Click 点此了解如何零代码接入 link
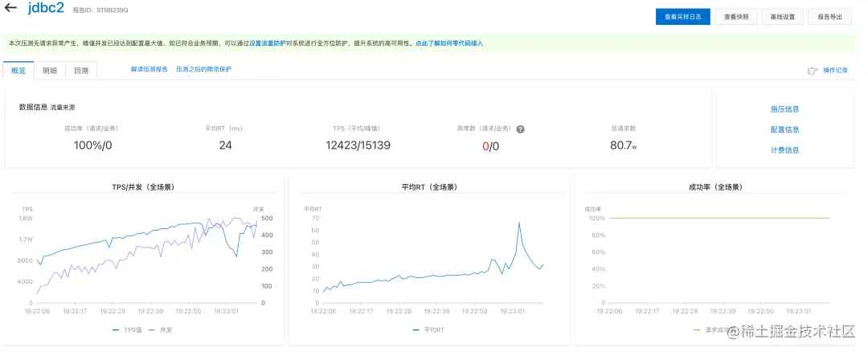868x352 pixels. [x=449, y=43]
